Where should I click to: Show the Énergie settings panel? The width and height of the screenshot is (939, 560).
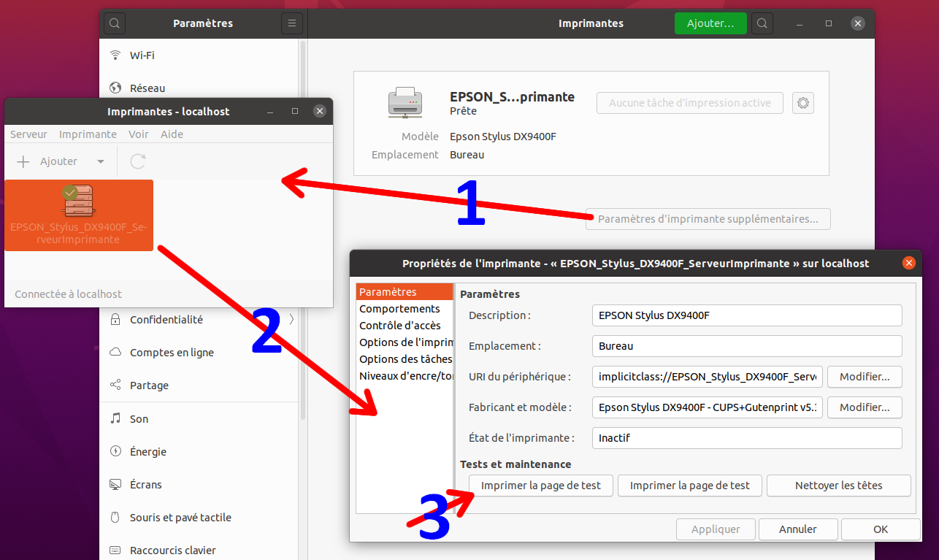[199, 452]
